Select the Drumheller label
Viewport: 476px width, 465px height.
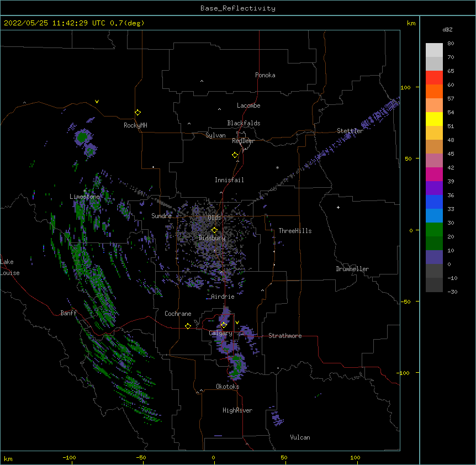(352, 269)
